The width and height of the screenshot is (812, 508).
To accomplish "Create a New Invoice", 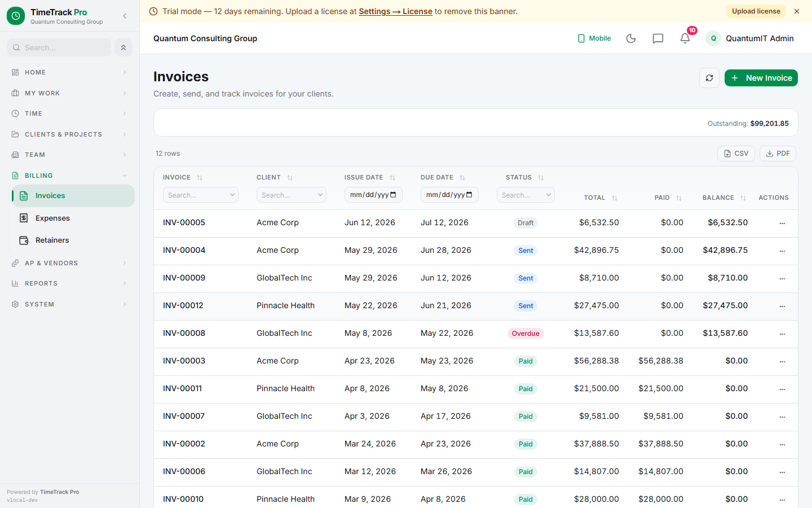I will click(x=761, y=78).
